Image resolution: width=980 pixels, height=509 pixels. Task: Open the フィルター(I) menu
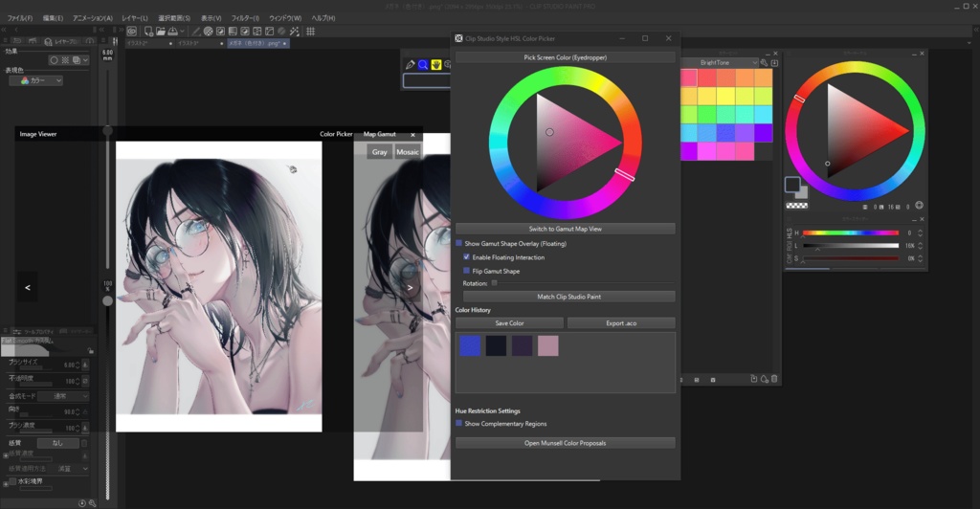point(245,18)
